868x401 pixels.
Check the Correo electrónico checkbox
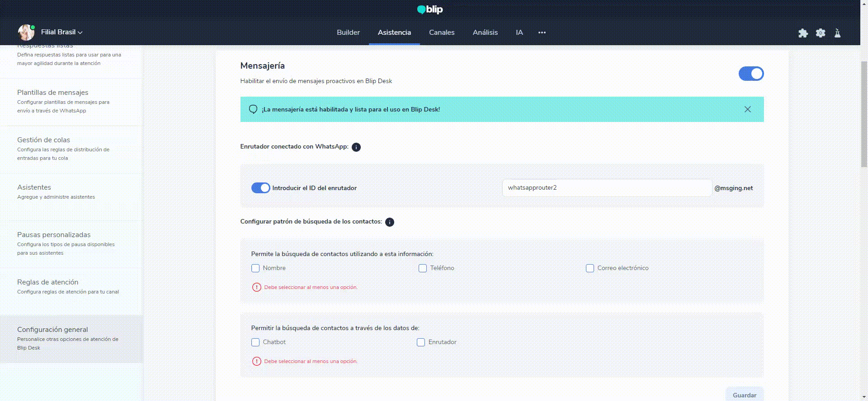pos(590,268)
